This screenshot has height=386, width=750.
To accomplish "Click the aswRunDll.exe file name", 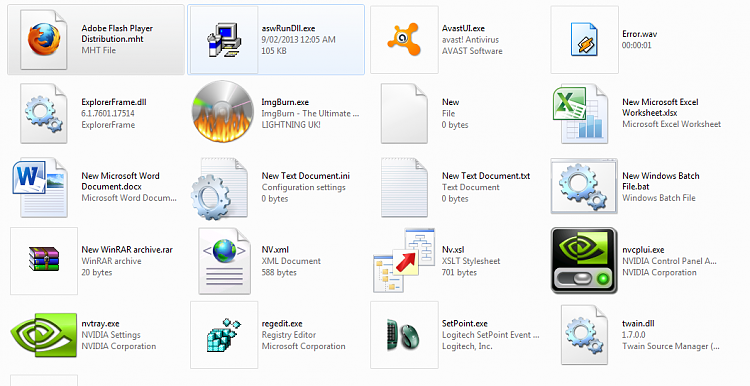I will tap(288, 28).
